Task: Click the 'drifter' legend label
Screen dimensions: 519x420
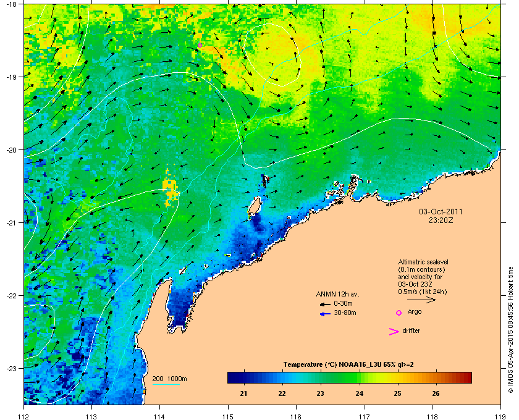Action: click(411, 330)
